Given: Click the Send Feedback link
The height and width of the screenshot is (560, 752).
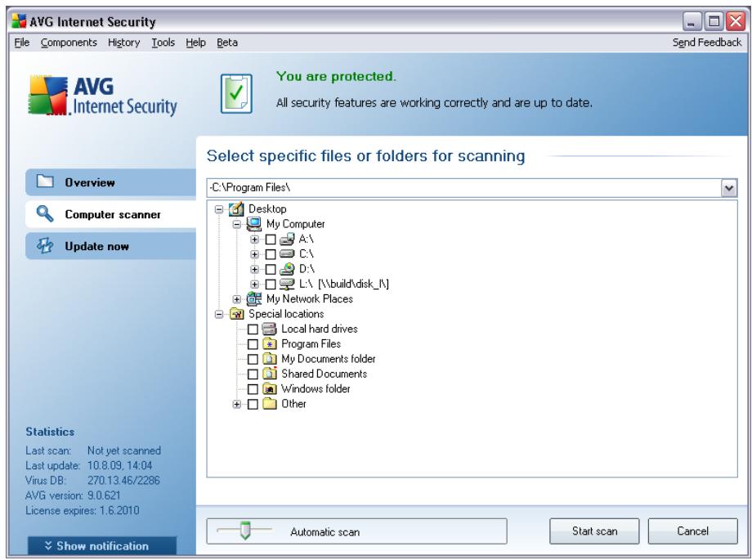Looking at the screenshot, I should pyautogui.click(x=707, y=43).
